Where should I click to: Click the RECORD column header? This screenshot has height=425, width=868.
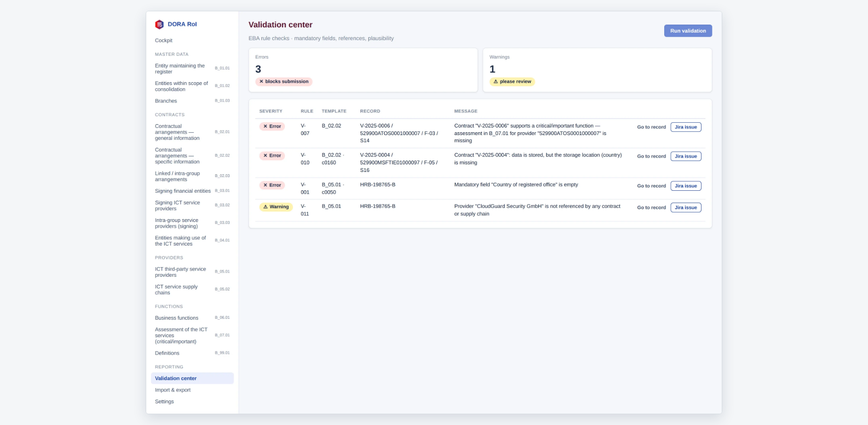(x=370, y=111)
